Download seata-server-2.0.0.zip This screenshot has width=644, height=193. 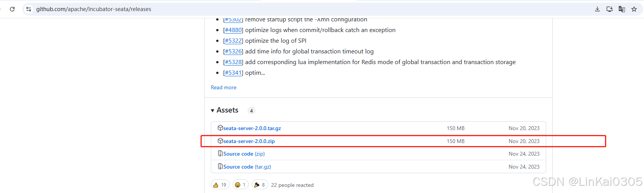(249, 141)
